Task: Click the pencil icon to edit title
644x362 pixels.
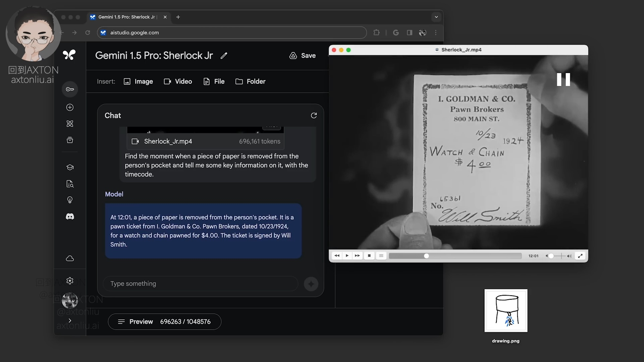Action: point(224,56)
